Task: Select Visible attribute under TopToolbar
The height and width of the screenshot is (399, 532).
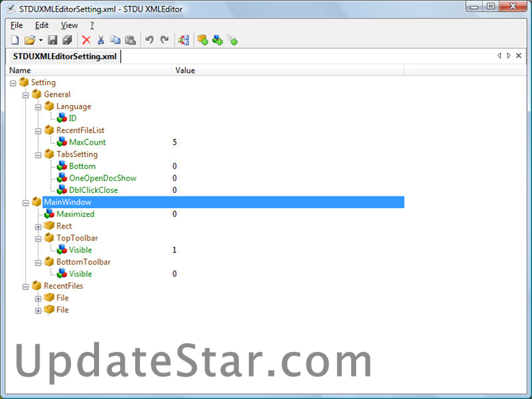Action: click(80, 250)
